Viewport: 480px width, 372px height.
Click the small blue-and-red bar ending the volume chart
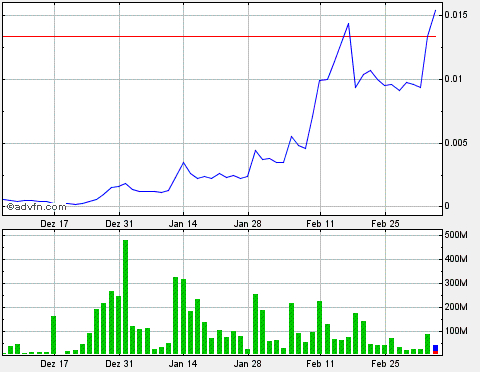pos(435,349)
